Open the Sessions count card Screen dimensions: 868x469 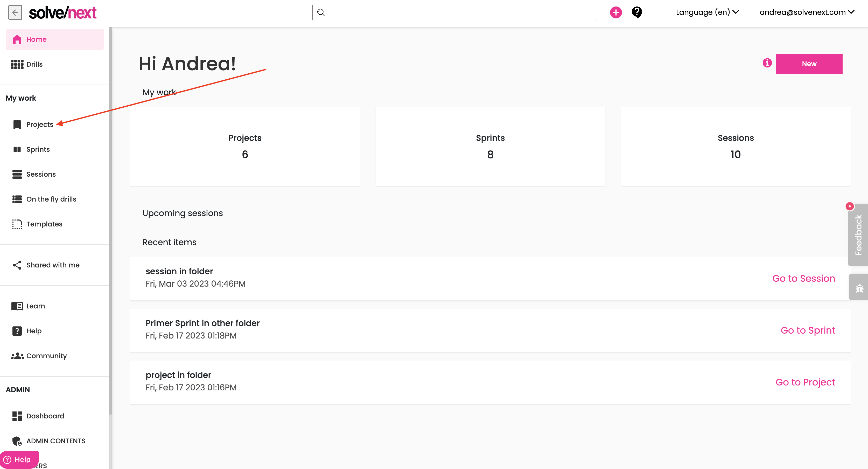735,146
